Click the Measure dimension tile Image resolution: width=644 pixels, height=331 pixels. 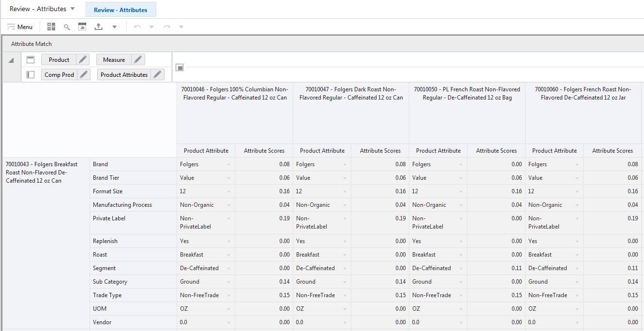[x=114, y=60]
